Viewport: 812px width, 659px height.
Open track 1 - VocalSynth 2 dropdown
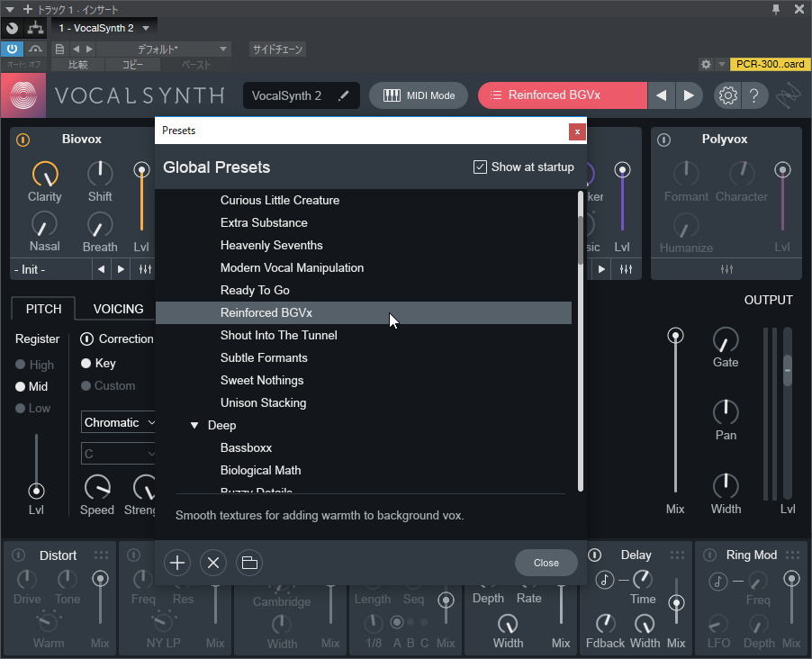tap(103, 28)
